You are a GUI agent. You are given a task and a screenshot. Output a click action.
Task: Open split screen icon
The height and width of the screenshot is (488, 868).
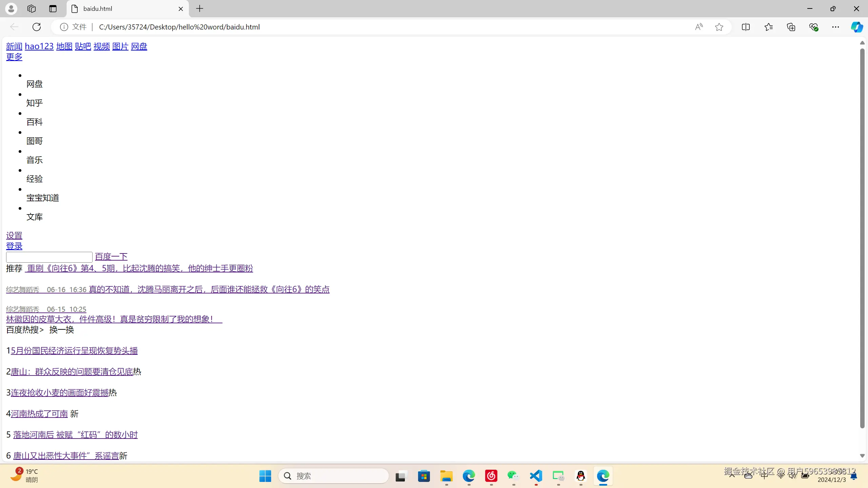(746, 27)
